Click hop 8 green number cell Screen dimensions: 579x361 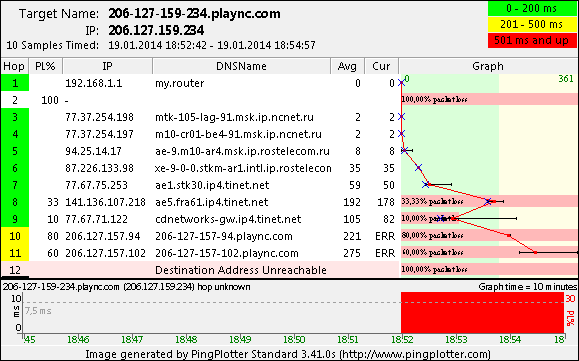point(15,202)
